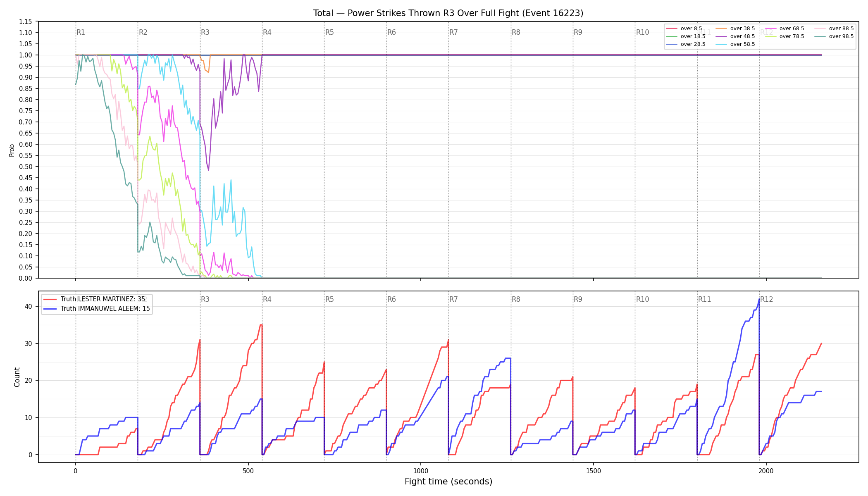Viewport: 868px width, 496px height.
Task: Click R11 round label in the count chart
Action: coord(705,299)
